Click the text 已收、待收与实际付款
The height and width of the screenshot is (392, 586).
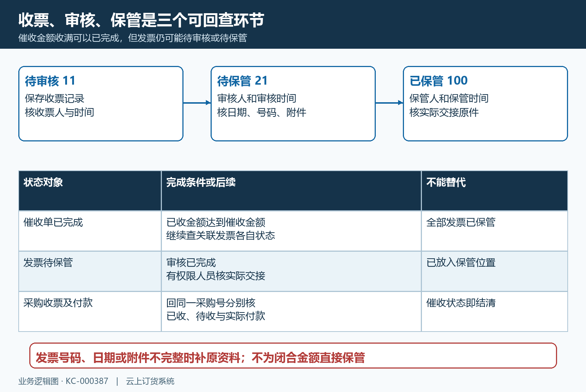coord(216,316)
